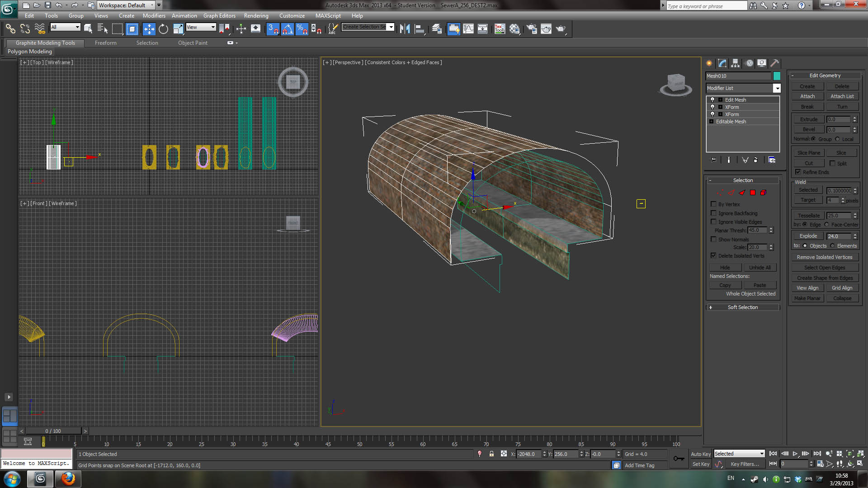
Task: Activate the Bind to Space Warp tool
Action: (x=40, y=29)
